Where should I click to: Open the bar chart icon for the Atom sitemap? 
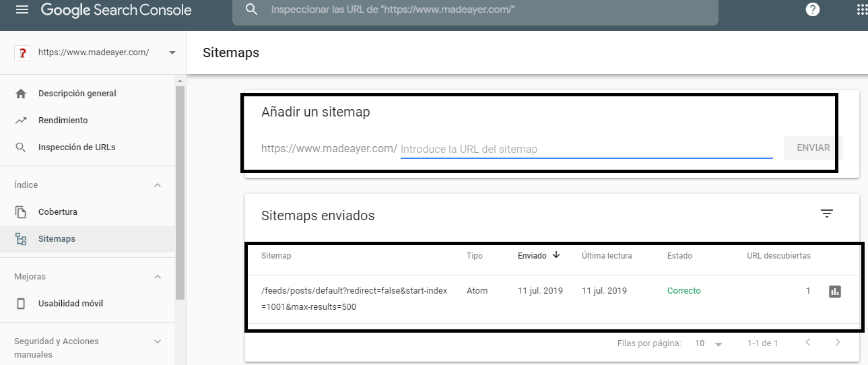coord(835,292)
